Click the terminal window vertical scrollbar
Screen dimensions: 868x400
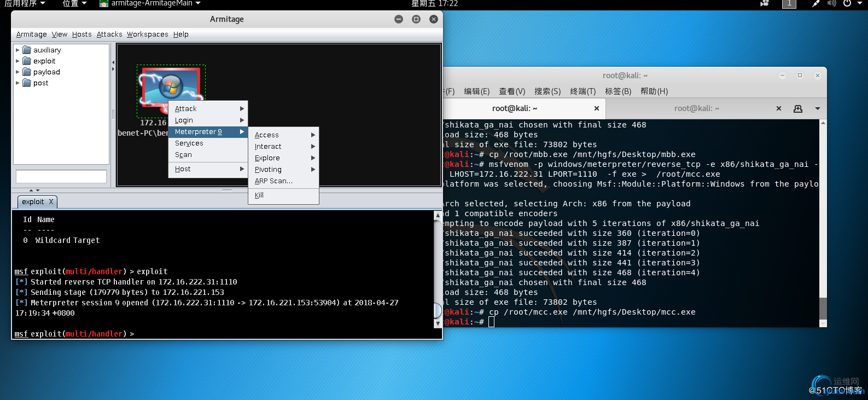point(823,223)
